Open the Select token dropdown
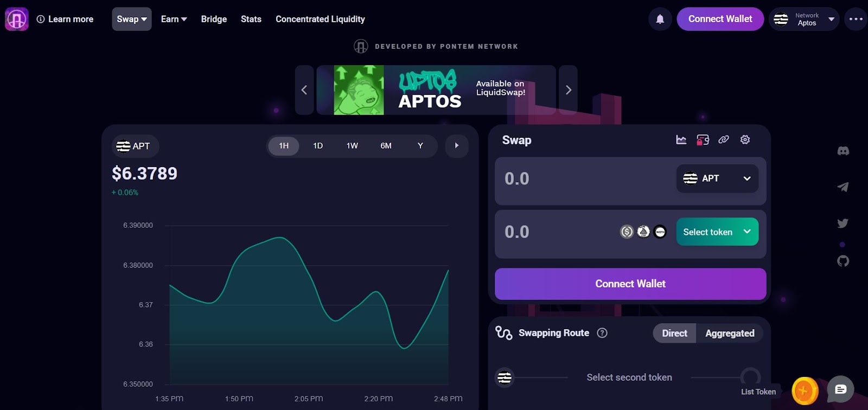 [717, 232]
